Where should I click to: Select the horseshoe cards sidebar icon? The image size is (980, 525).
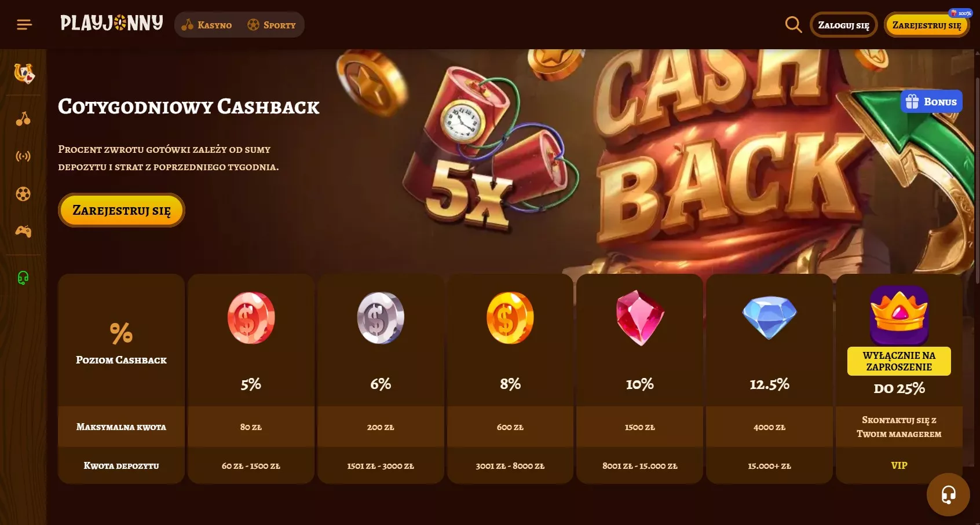(x=24, y=74)
